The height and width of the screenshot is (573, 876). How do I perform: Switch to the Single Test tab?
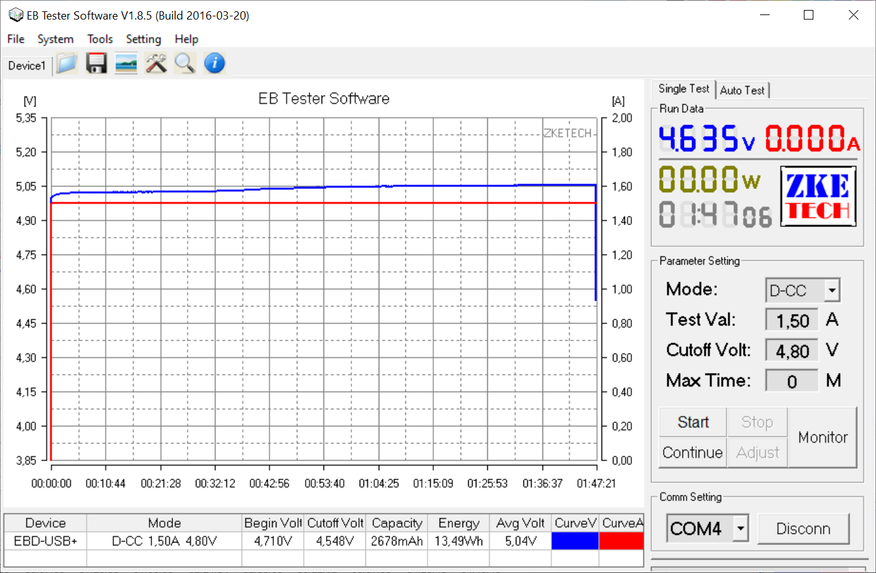(x=683, y=89)
